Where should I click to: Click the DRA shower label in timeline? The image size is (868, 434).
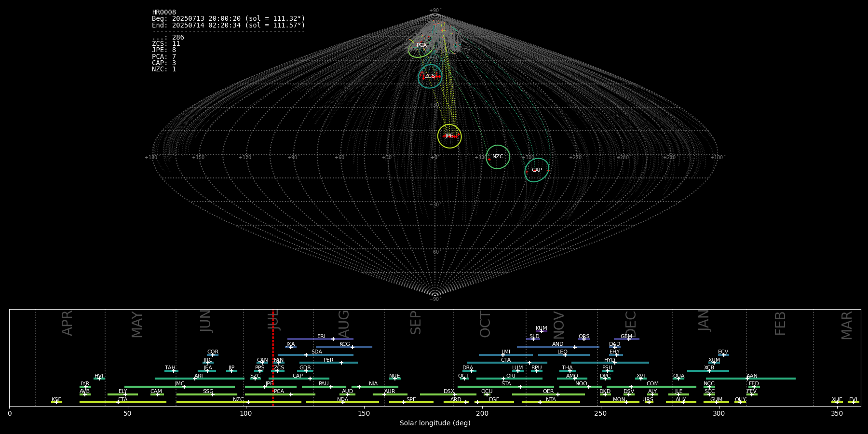[468, 368]
